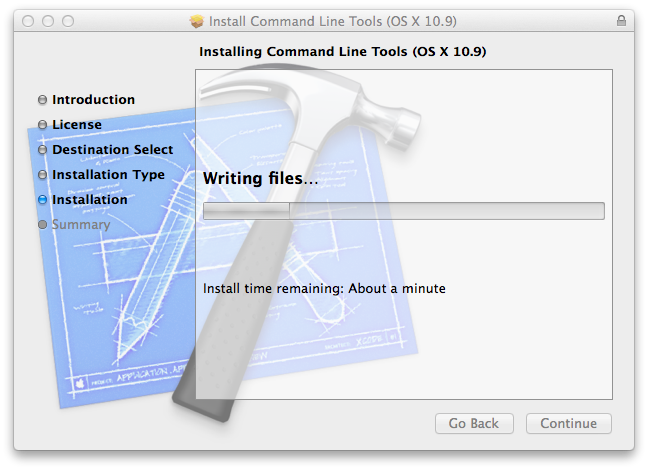Click the blue Installation step bullet
This screenshot has width=648, height=470.
coord(42,200)
